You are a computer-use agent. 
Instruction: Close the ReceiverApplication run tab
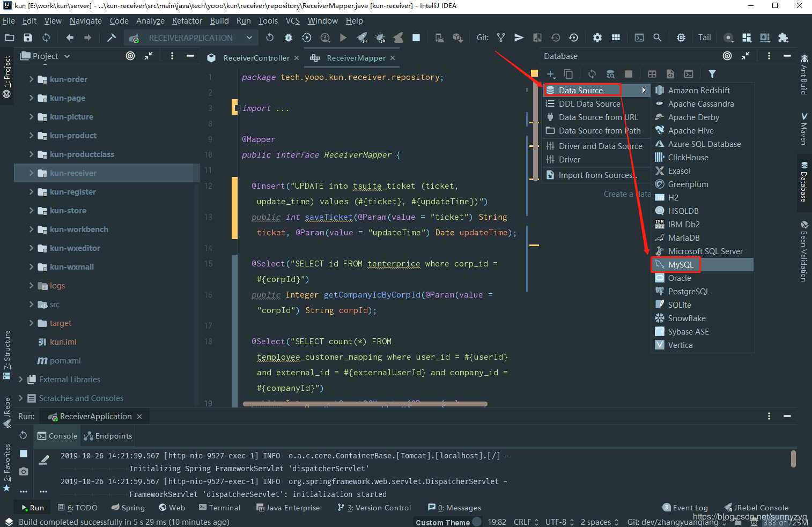(139, 417)
